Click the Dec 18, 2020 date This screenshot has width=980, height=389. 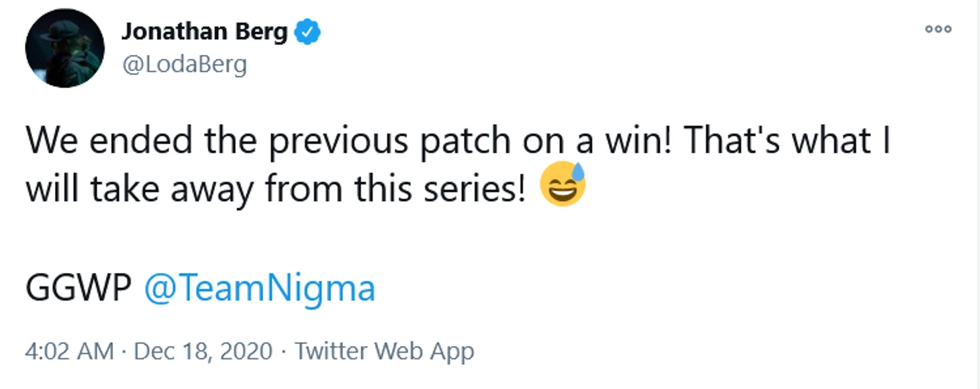(x=203, y=351)
